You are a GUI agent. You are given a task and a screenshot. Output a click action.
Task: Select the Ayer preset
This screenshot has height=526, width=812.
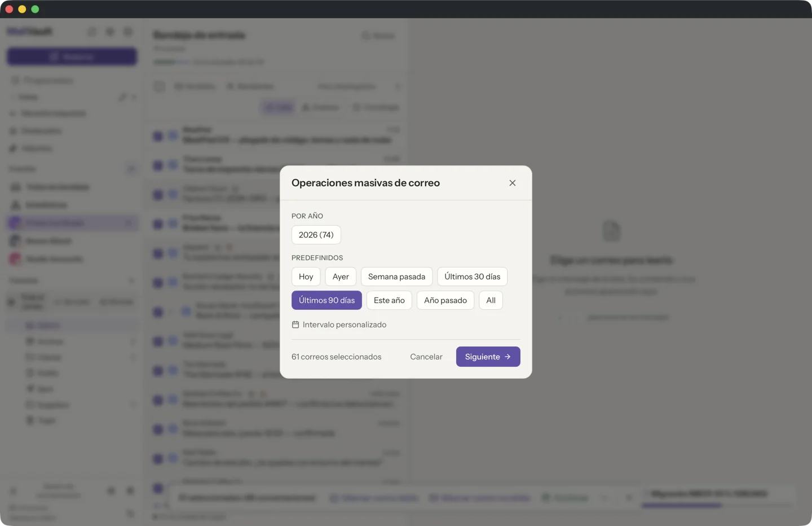click(341, 277)
